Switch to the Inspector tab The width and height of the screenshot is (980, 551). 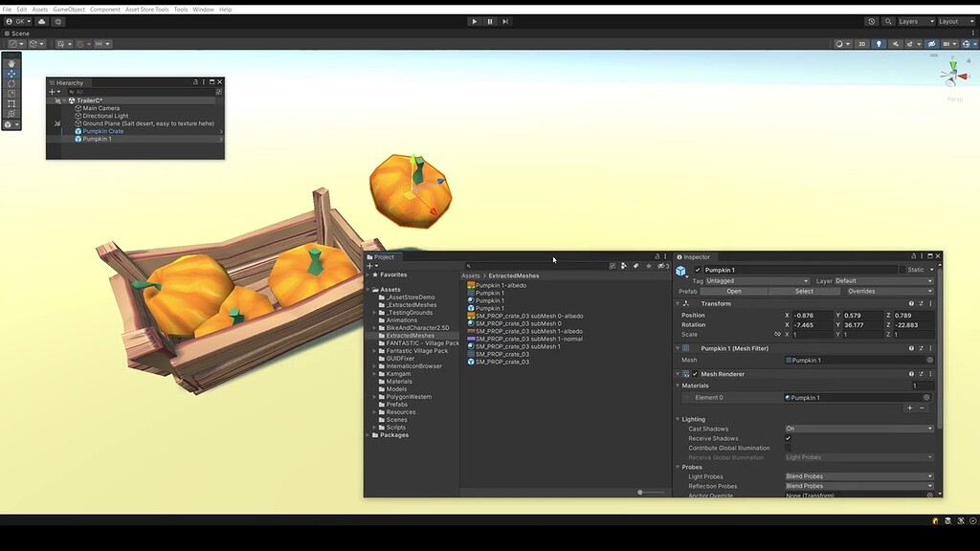click(x=696, y=256)
